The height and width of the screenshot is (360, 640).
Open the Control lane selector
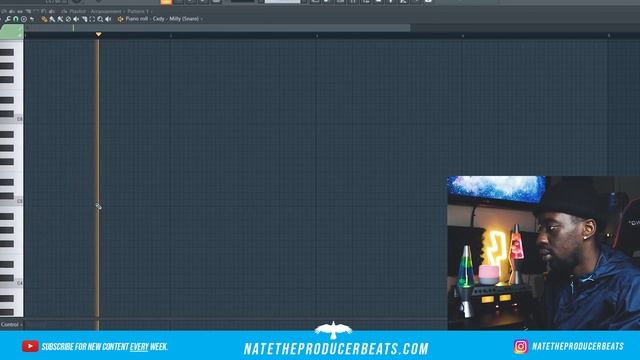click(x=11, y=325)
